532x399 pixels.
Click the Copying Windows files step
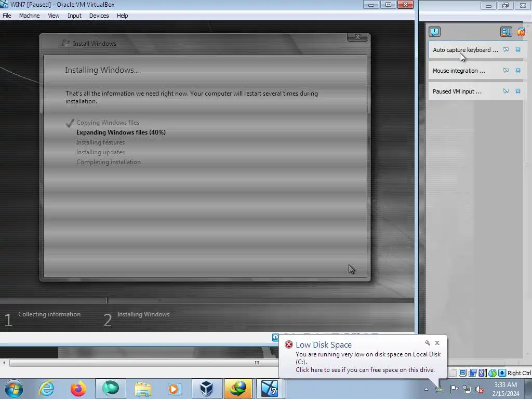coord(108,123)
